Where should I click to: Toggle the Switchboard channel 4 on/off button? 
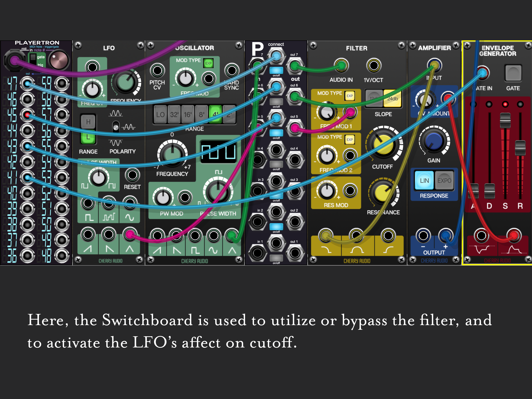pos(276,164)
